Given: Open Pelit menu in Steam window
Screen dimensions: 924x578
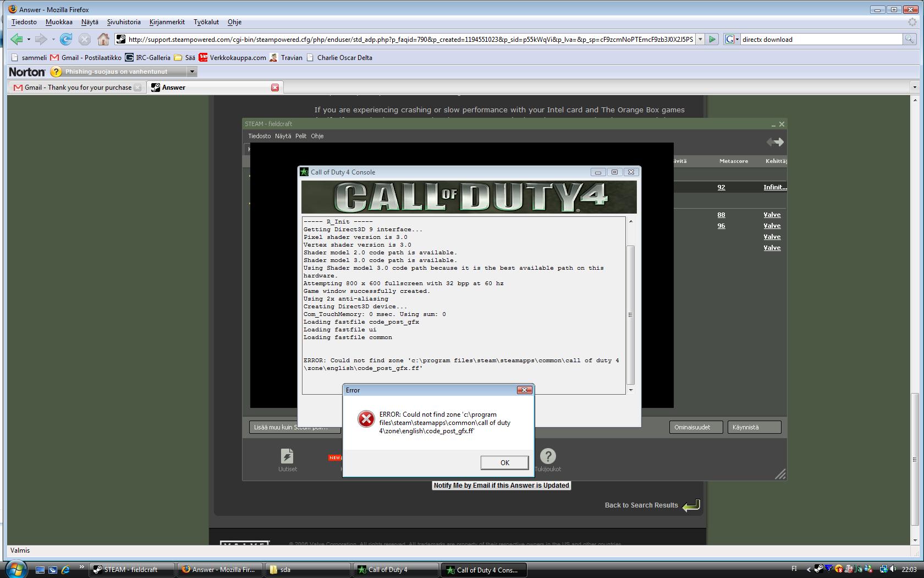Looking at the screenshot, I should 300,136.
